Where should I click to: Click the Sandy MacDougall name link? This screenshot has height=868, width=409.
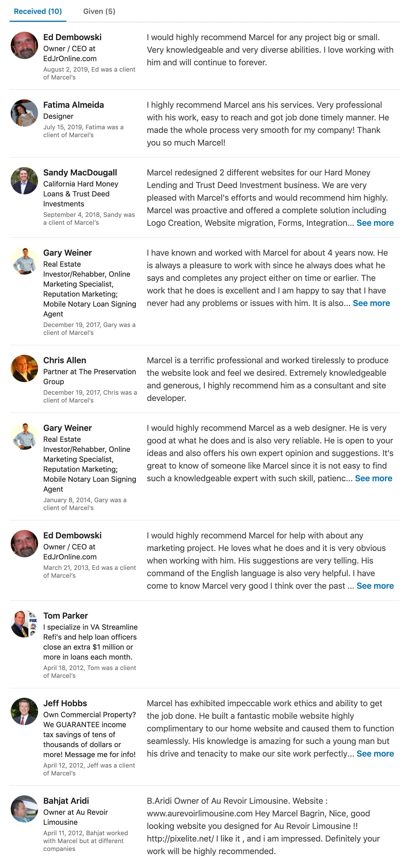(x=80, y=173)
